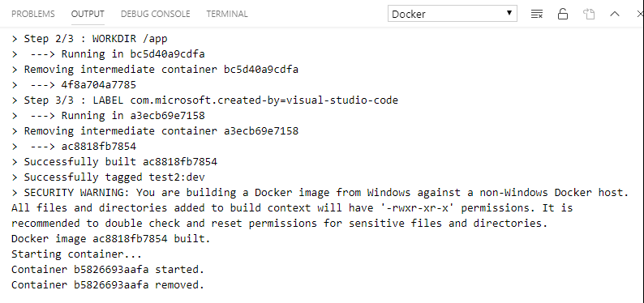This screenshot has height=303, width=644.
Task: Open the DEBUG CONSOLE tab
Action: pos(155,14)
